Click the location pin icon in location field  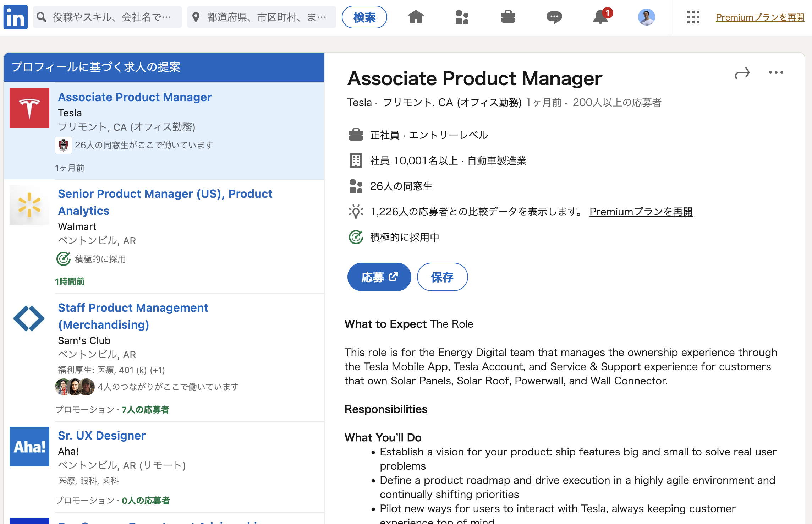pos(196,17)
